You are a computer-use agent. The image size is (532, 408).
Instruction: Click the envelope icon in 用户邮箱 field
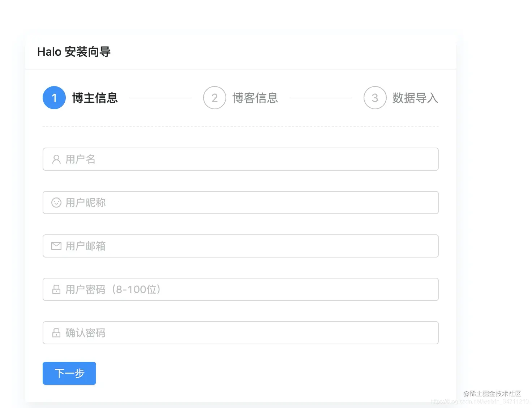click(56, 246)
